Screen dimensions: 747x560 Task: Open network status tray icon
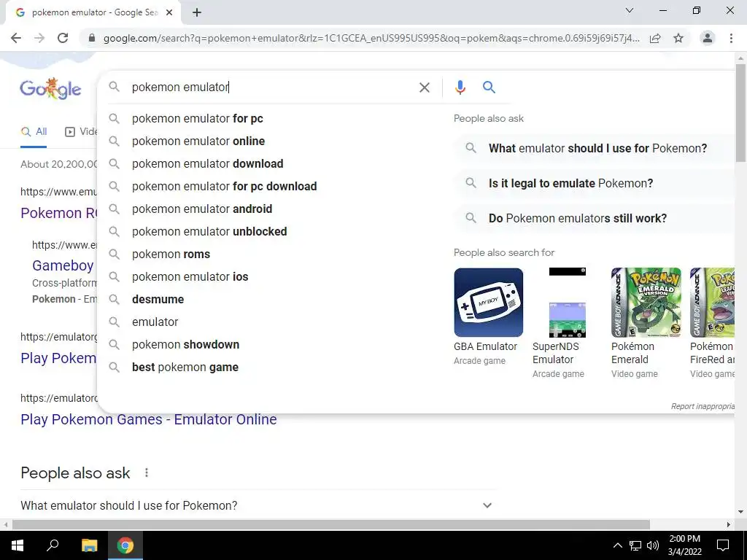(635, 545)
